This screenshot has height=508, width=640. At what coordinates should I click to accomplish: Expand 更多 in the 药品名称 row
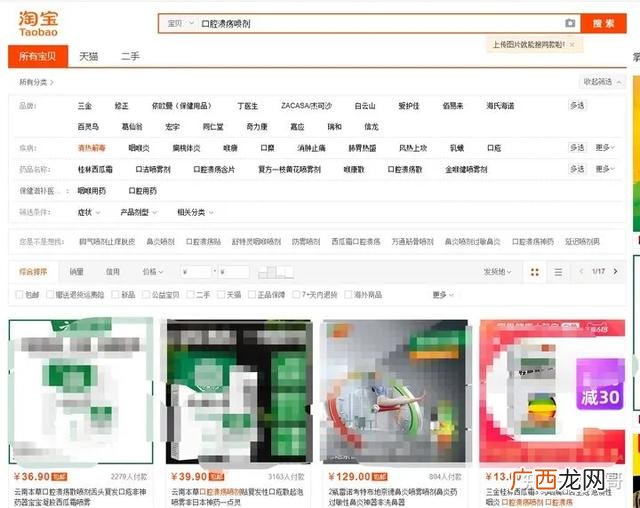point(605,169)
